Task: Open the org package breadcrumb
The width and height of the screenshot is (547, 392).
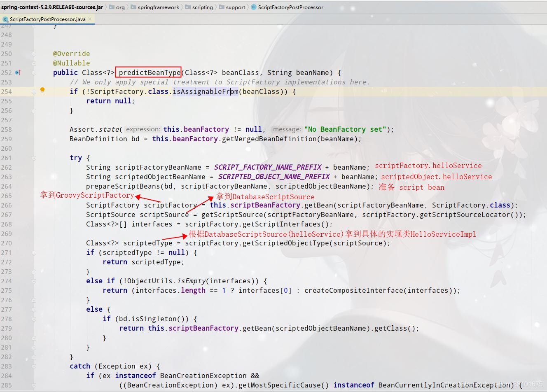Action: (120, 7)
